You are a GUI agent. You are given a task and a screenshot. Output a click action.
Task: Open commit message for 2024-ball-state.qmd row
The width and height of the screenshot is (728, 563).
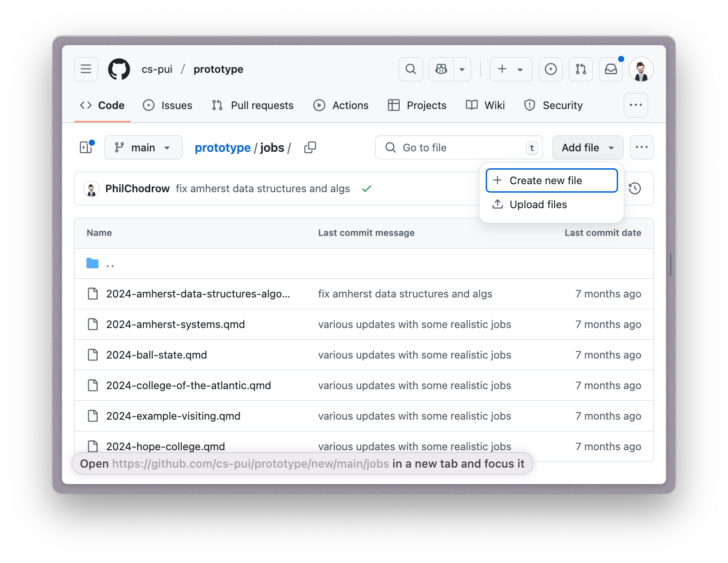pyautogui.click(x=415, y=355)
